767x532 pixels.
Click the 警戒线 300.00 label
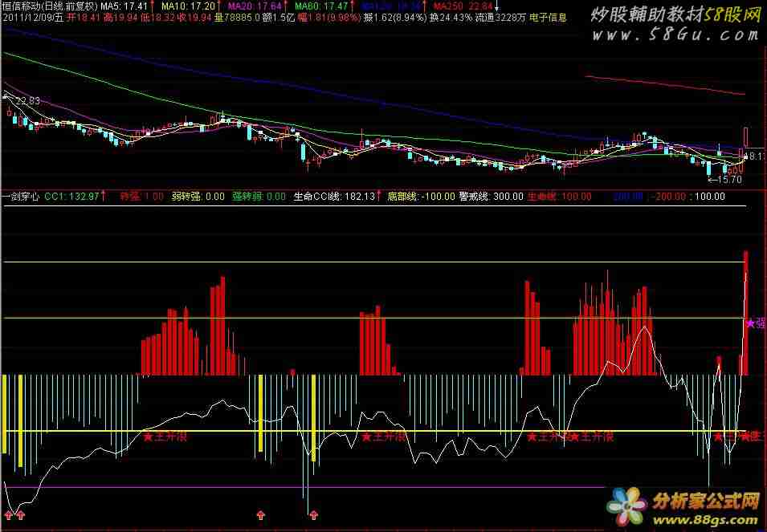click(x=479, y=196)
